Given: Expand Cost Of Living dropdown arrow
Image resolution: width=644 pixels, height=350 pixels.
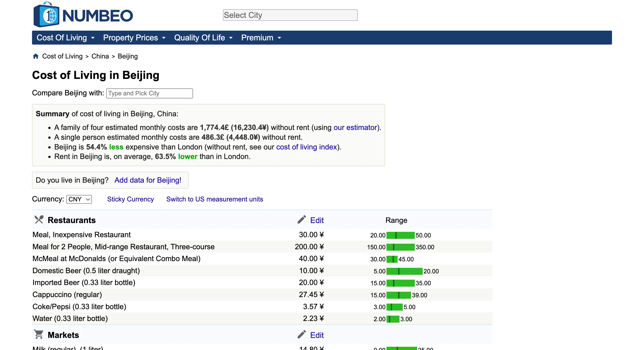Looking at the screenshot, I should tap(93, 38).
